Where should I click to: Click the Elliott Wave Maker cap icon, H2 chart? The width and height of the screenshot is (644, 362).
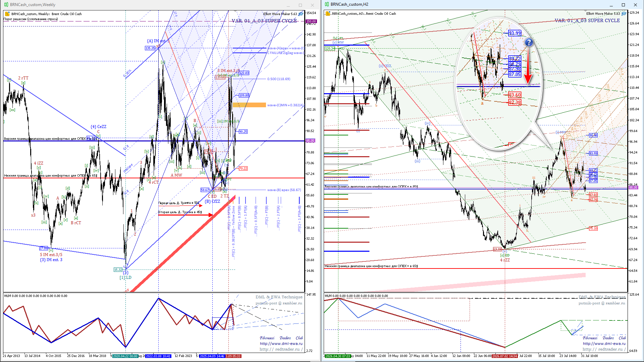tap(624, 13)
